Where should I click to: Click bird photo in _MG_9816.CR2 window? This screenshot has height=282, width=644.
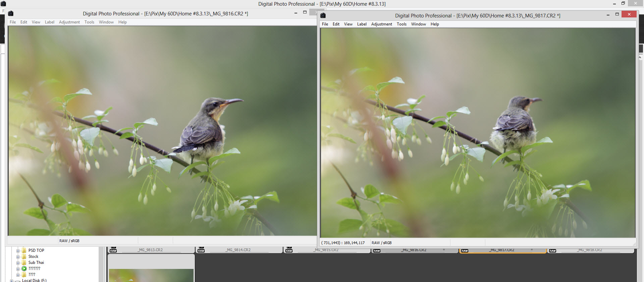point(162,131)
